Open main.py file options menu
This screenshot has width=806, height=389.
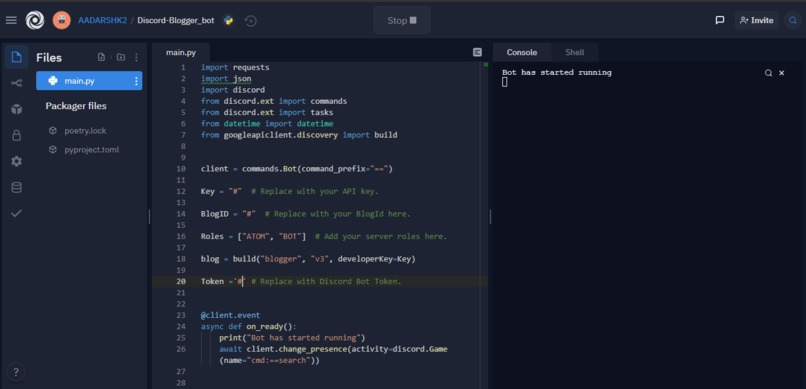[x=136, y=81]
